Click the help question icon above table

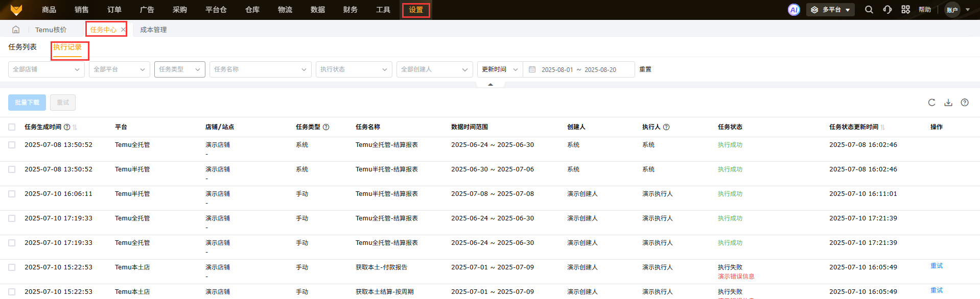click(964, 103)
